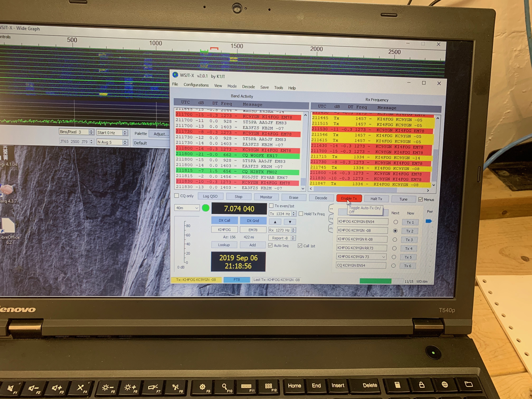Open the Decode menu in menu bar
Viewport: 532px width, 399px height.
click(248, 87)
